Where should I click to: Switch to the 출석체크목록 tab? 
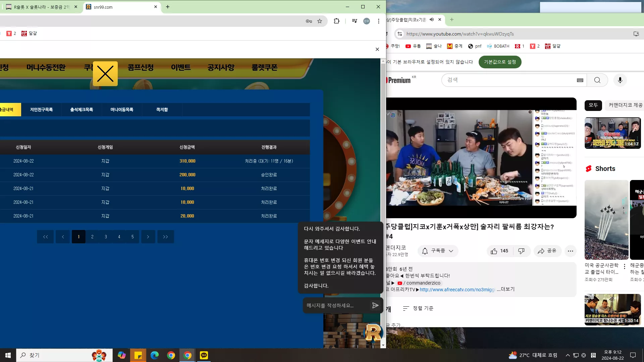[x=82, y=110]
